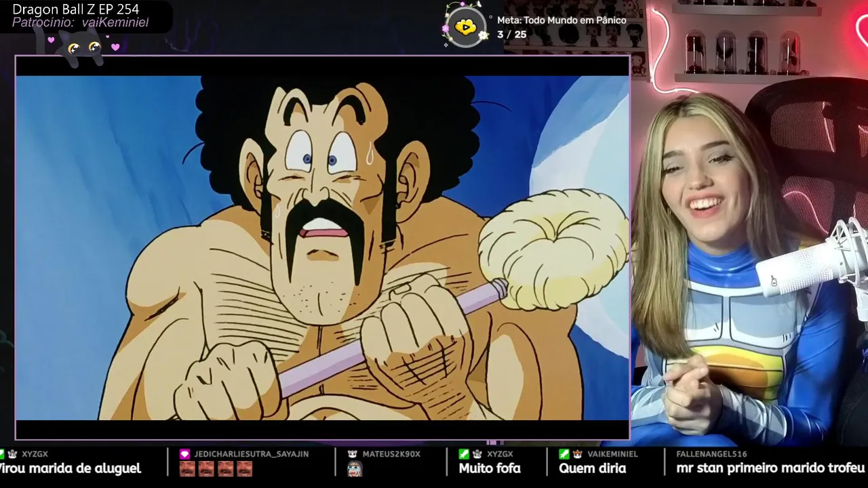Click green moderator badge beside 'Muito fofa' author

point(464,454)
